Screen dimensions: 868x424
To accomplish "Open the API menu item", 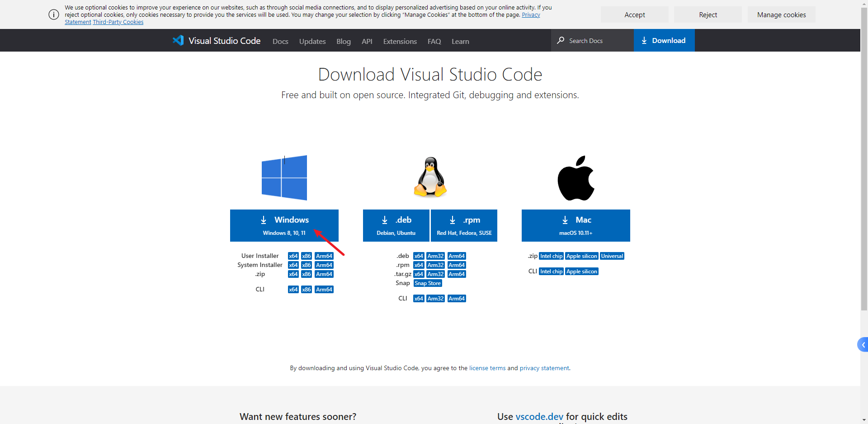I will 367,41.
